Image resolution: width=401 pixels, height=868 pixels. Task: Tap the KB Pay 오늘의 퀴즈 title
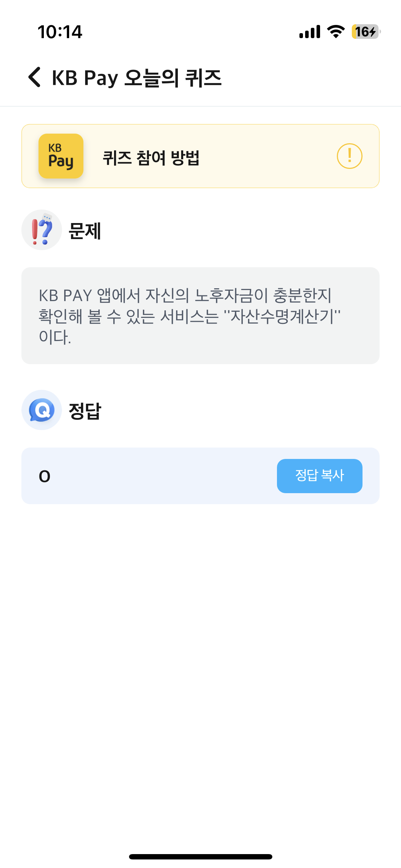pyautogui.click(x=137, y=78)
